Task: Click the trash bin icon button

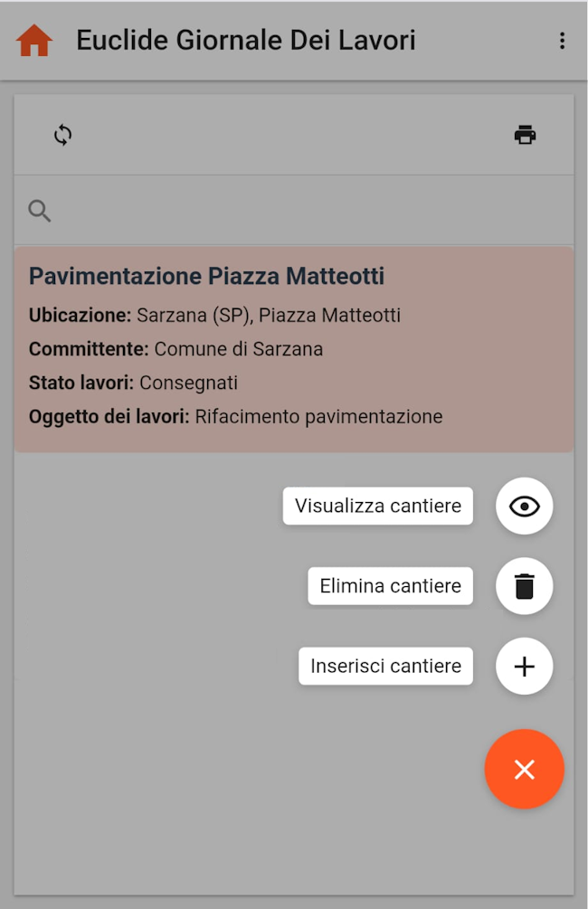Action: [525, 586]
